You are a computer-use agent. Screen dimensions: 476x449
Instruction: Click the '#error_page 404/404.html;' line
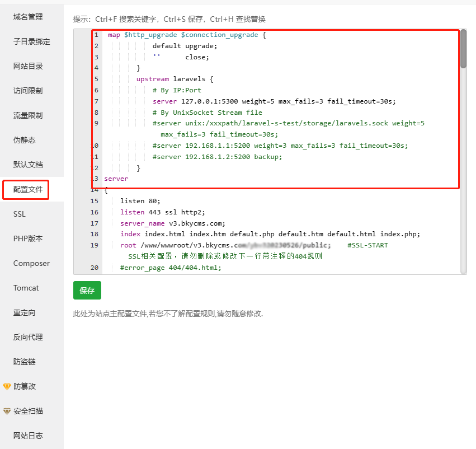click(x=171, y=268)
